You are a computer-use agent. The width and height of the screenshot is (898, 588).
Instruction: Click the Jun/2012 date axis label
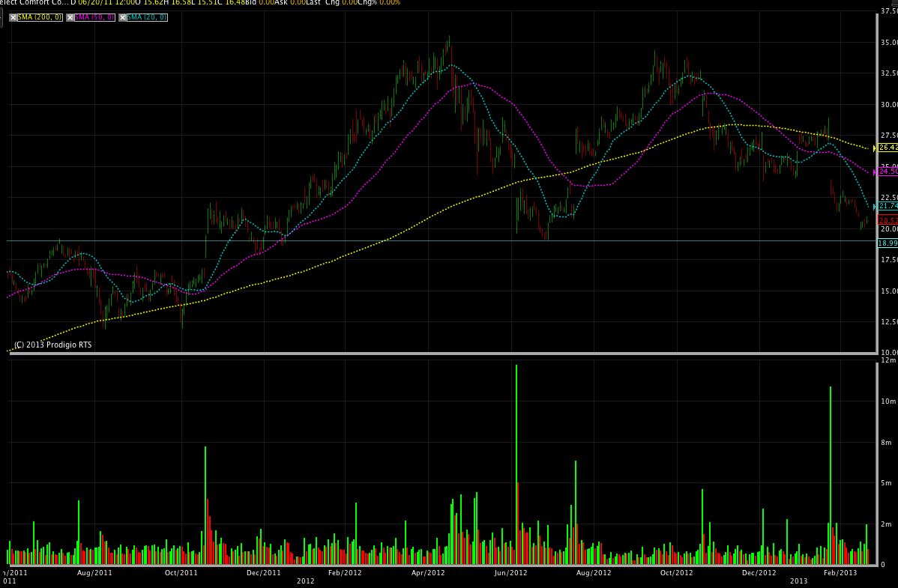point(511,572)
